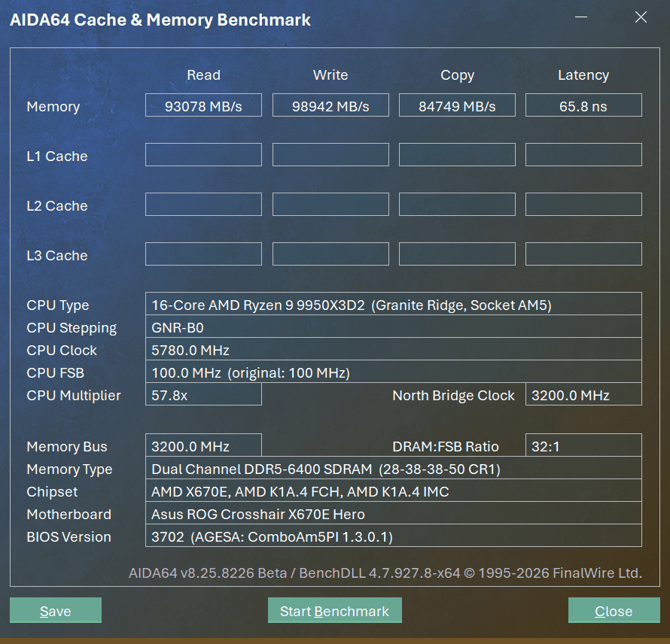Select the BIOS Version field

point(393,536)
